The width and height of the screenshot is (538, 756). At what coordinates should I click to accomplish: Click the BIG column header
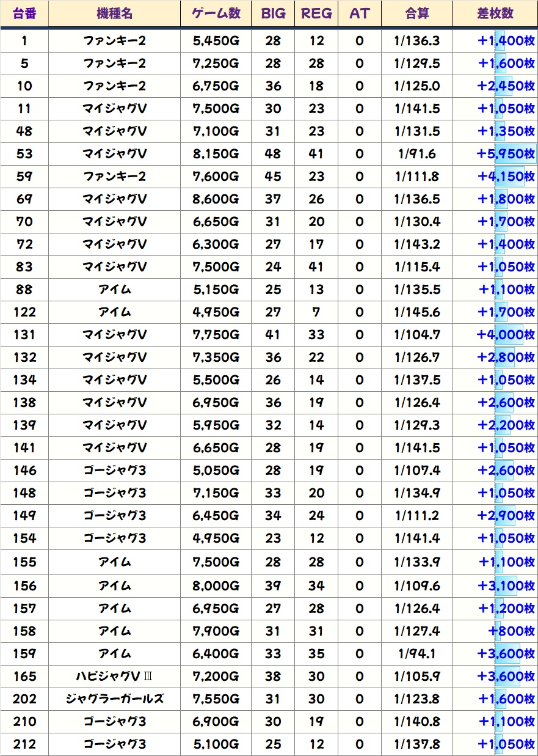(x=273, y=14)
